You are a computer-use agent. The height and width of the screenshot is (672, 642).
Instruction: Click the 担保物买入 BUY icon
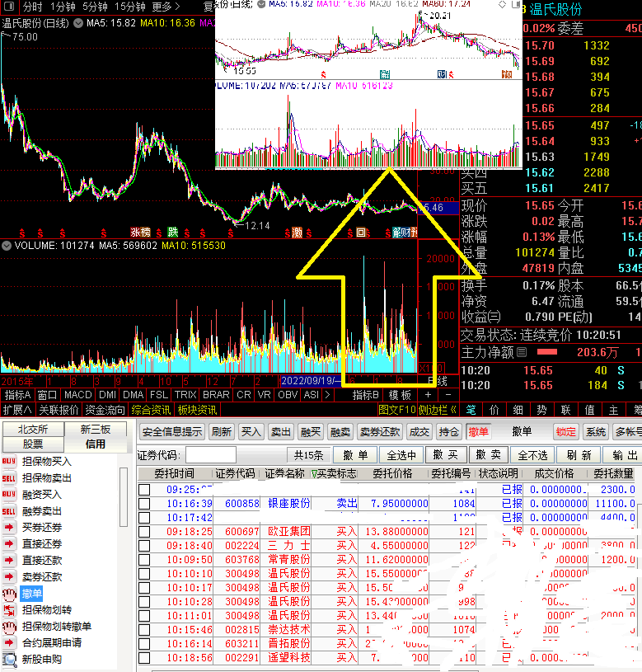click(x=9, y=461)
